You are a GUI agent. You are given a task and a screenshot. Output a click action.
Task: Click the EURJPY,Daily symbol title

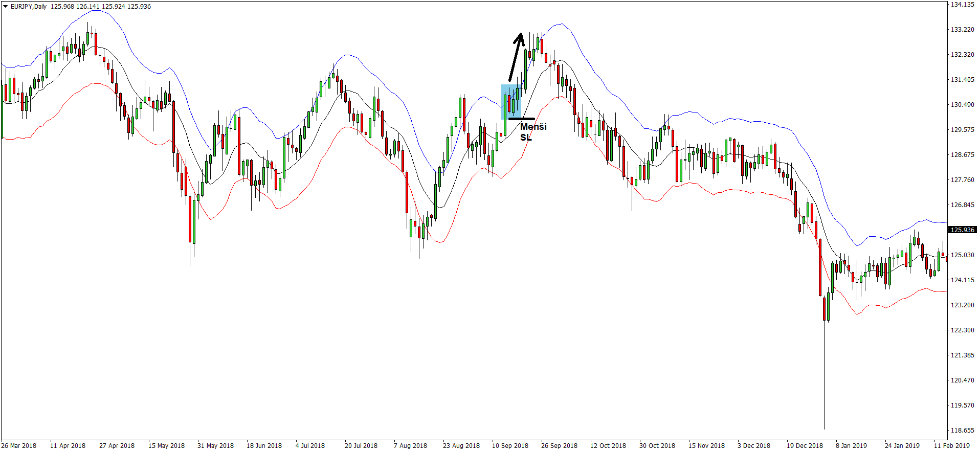point(29,7)
